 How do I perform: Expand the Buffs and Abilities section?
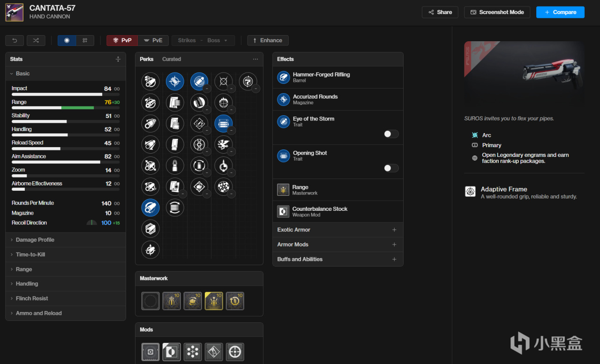click(x=338, y=259)
